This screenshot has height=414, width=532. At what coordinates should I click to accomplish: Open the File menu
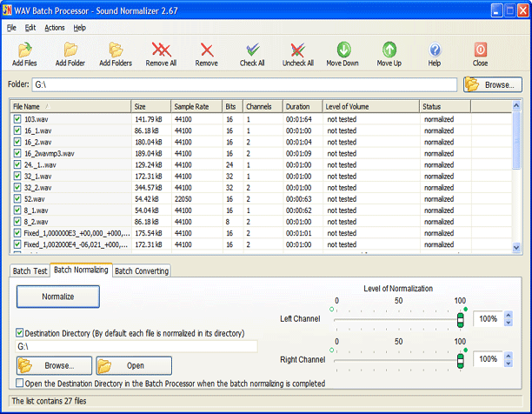pyautogui.click(x=11, y=28)
